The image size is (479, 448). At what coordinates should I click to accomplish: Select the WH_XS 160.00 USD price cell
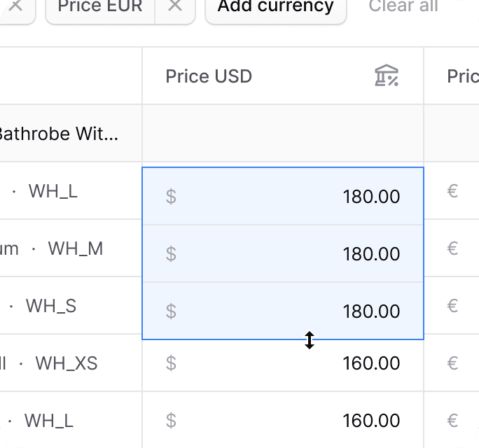(x=283, y=363)
